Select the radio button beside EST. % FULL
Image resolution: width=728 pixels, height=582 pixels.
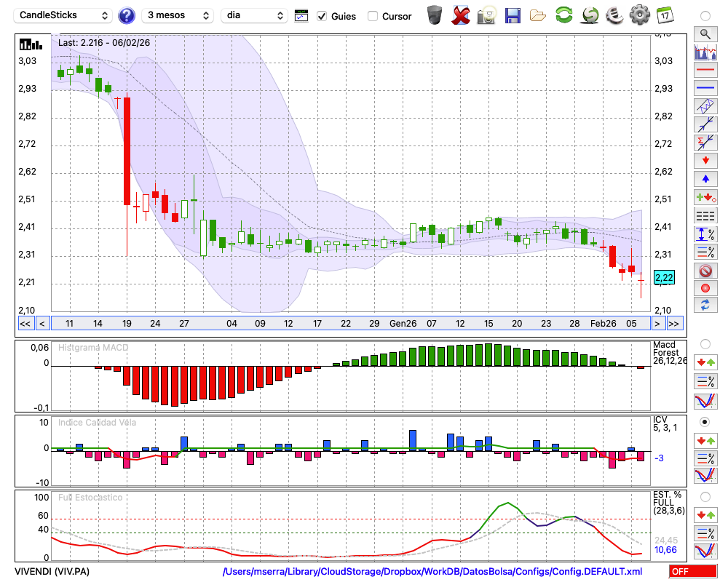point(705,497)
